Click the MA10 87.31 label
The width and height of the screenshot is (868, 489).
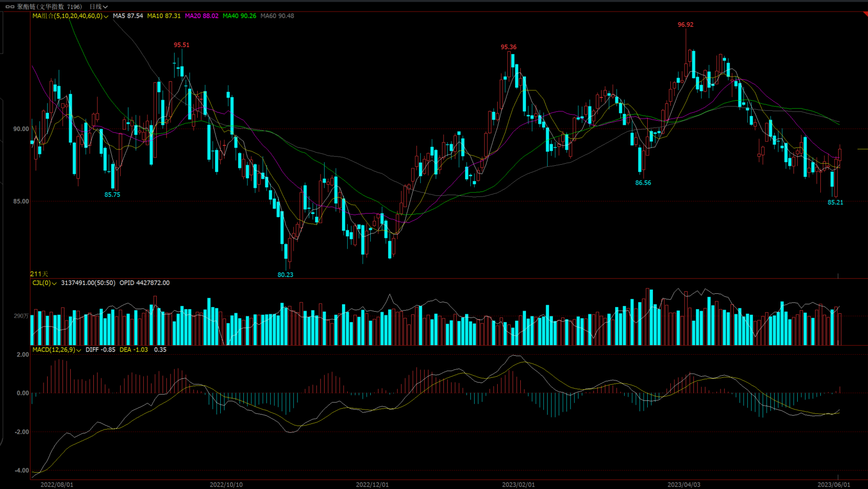[164, 16]
